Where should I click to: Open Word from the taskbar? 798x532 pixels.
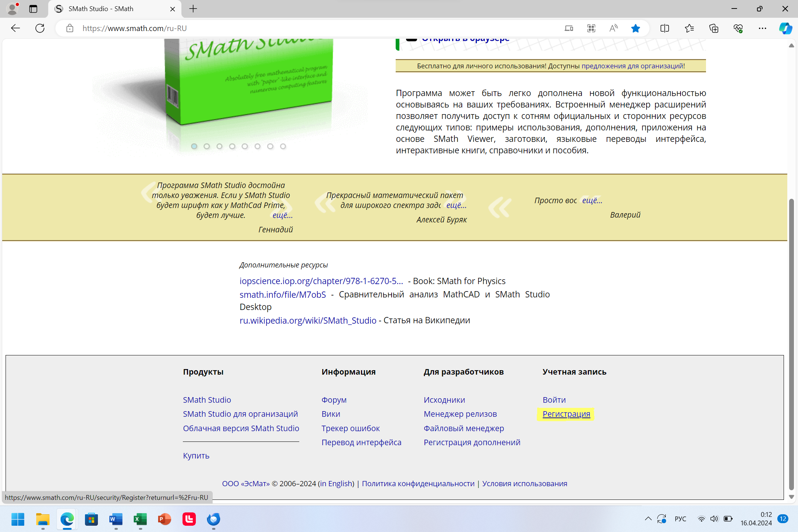click(116, 519)
